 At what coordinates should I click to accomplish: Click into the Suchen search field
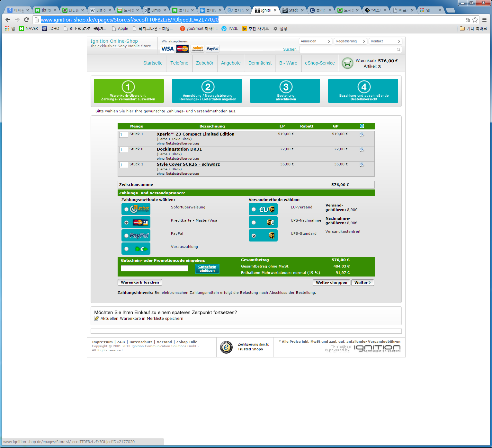tap(346, 49)
